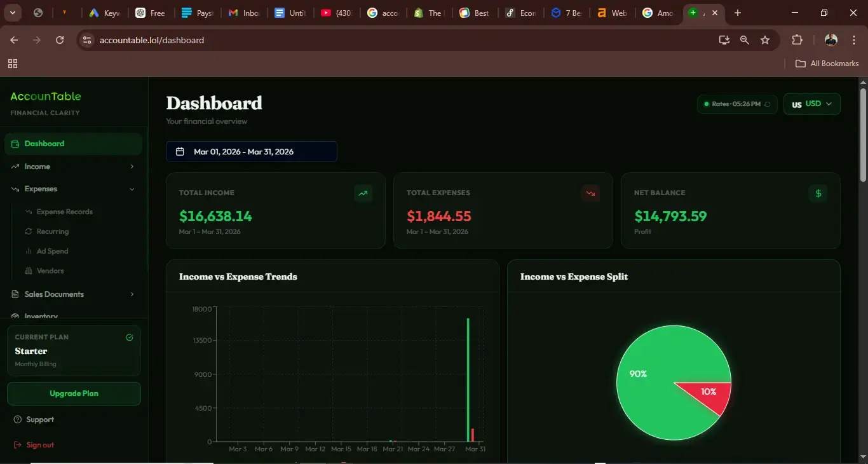This screenshot has height=464, width=868.
Task: Click the calendar icon beside the date range
Action: 180,151
